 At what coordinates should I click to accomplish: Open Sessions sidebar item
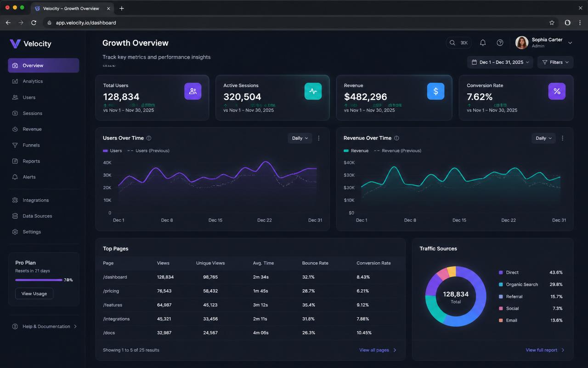click(x=33, y=113)
